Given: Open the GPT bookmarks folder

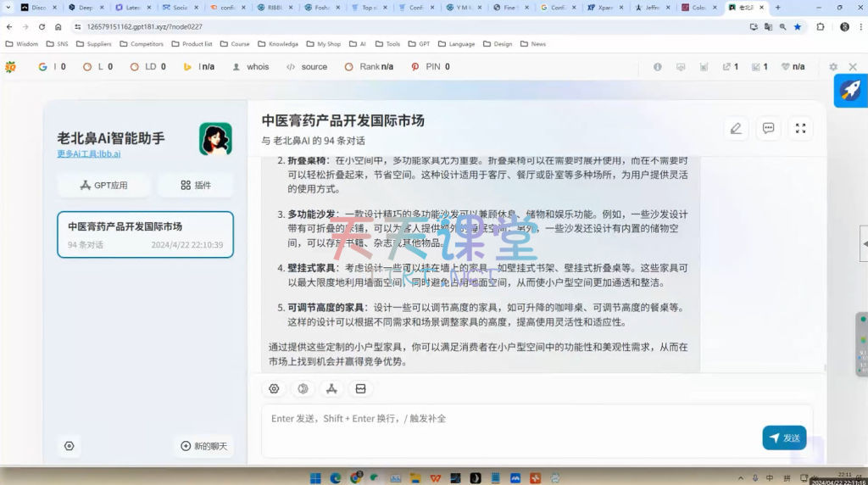Looking at the screenshot, I should pos(419,44).
